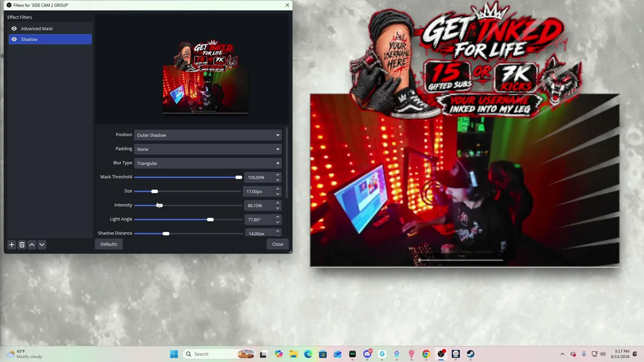This screenshot has width=644, height=362.
Task: Decrease Light Angle with the down arrow
Action: (278, 222)
